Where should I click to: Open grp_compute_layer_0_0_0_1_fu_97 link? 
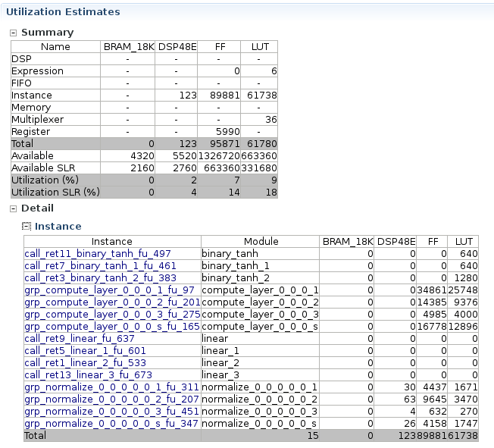pyautogui.click(x=109, y=290)
